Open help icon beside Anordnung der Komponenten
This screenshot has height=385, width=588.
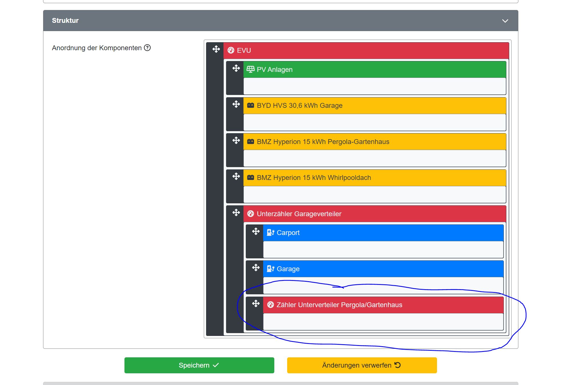147,48
